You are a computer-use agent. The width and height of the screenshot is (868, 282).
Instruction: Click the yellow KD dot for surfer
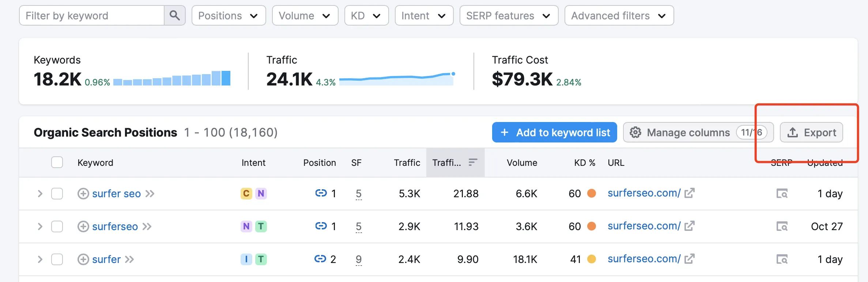click(x=592, y=259)
